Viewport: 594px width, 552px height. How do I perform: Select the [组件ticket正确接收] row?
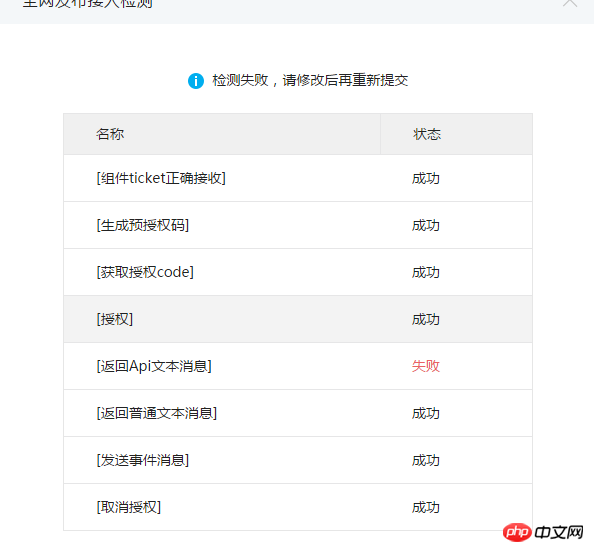pos(298,178)
